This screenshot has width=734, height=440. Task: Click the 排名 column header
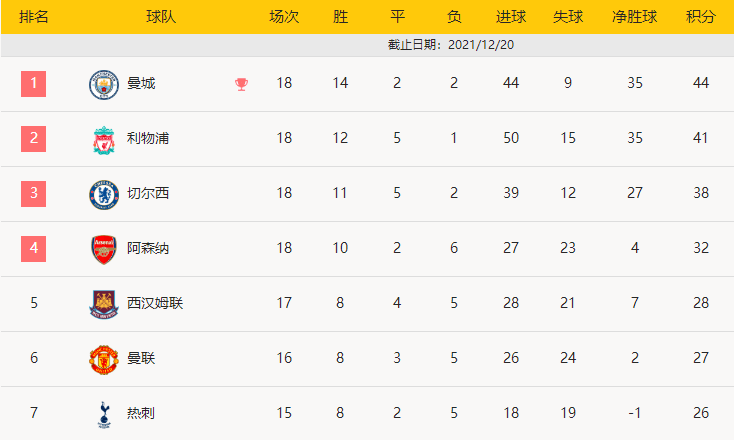click(33, 18)
